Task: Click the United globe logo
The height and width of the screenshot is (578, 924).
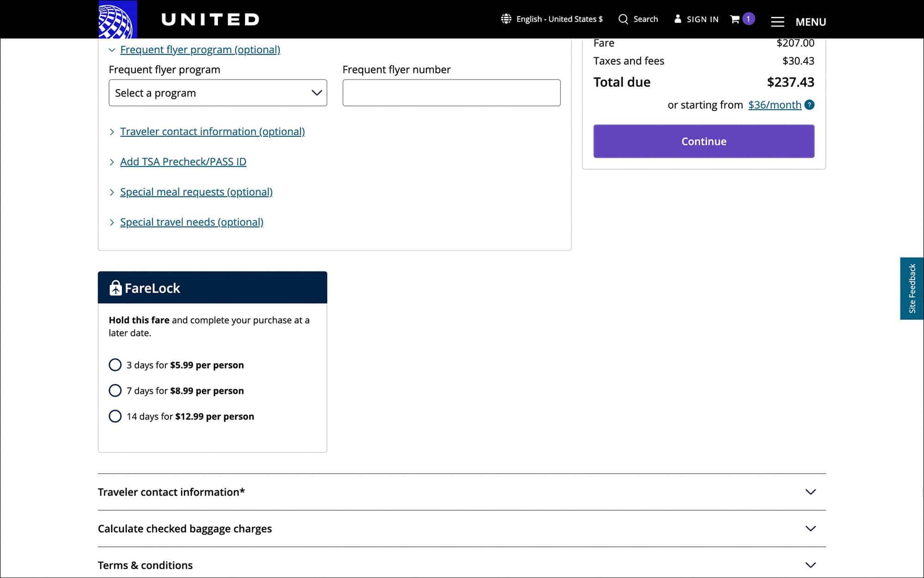Action: [x=118, y=19]
